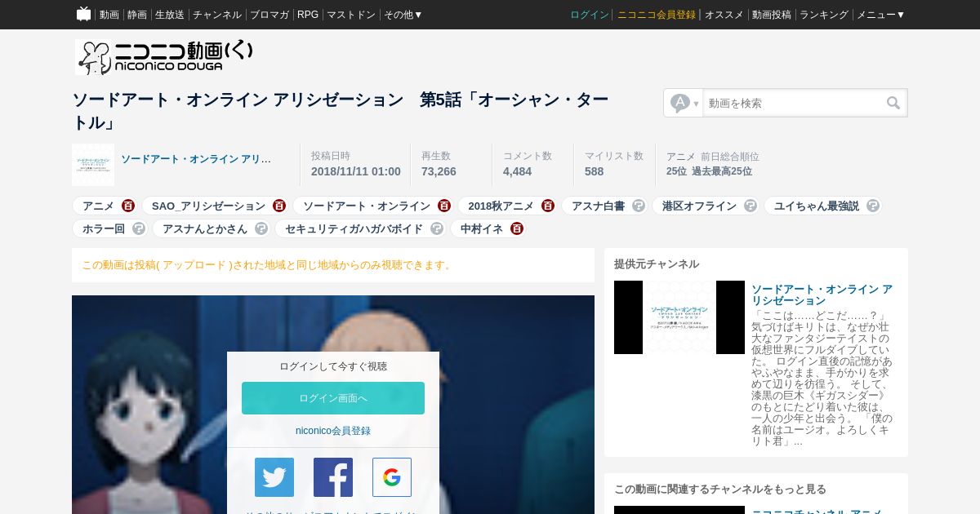Click ニコニコ会員登録 link in top bar
This screenshot has height=514, width=980.
[657, 15]
